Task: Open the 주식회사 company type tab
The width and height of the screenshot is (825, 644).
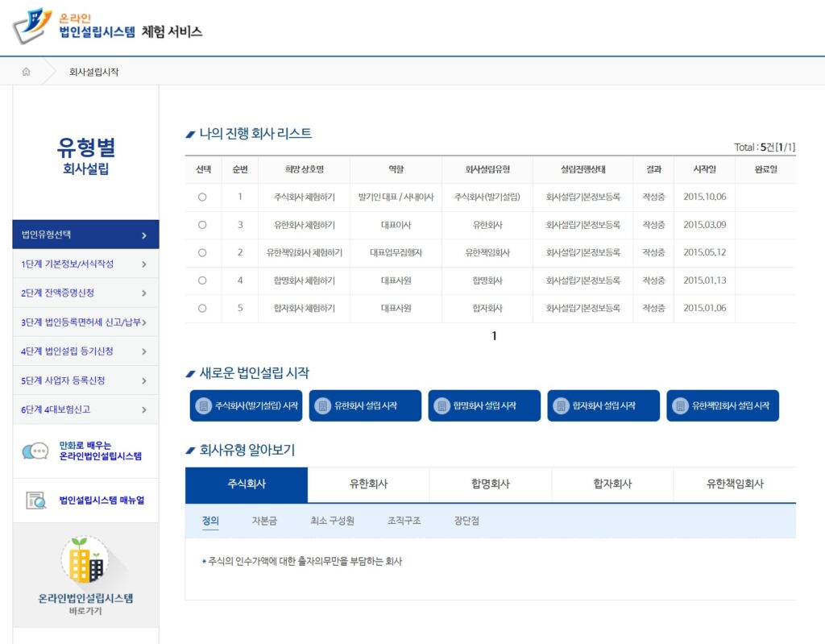Action: (247, 484)
